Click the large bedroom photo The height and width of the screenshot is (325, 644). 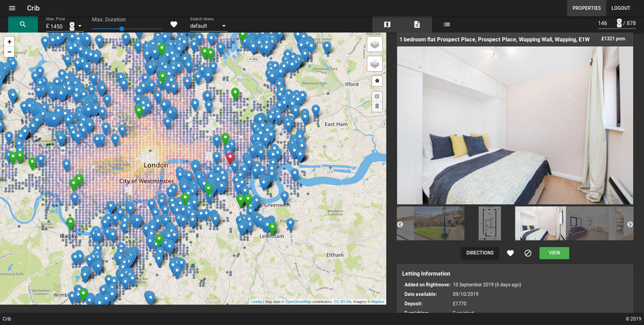(x=515, y=125)
